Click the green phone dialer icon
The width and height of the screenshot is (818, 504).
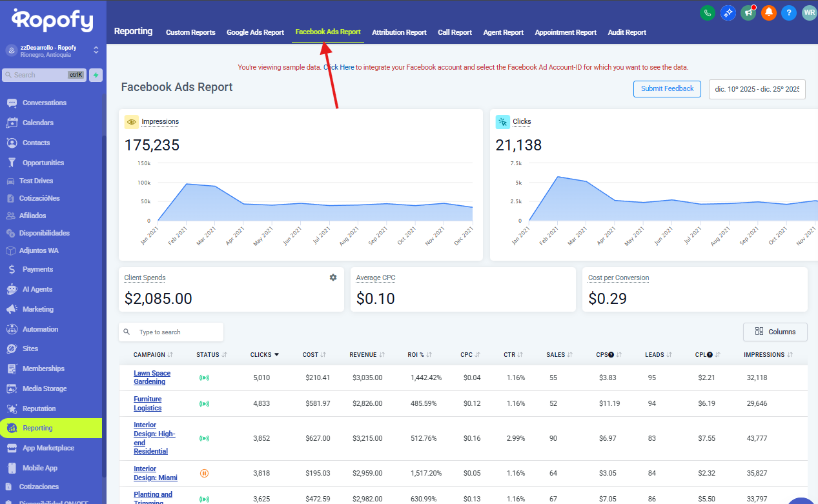point(708,12)
